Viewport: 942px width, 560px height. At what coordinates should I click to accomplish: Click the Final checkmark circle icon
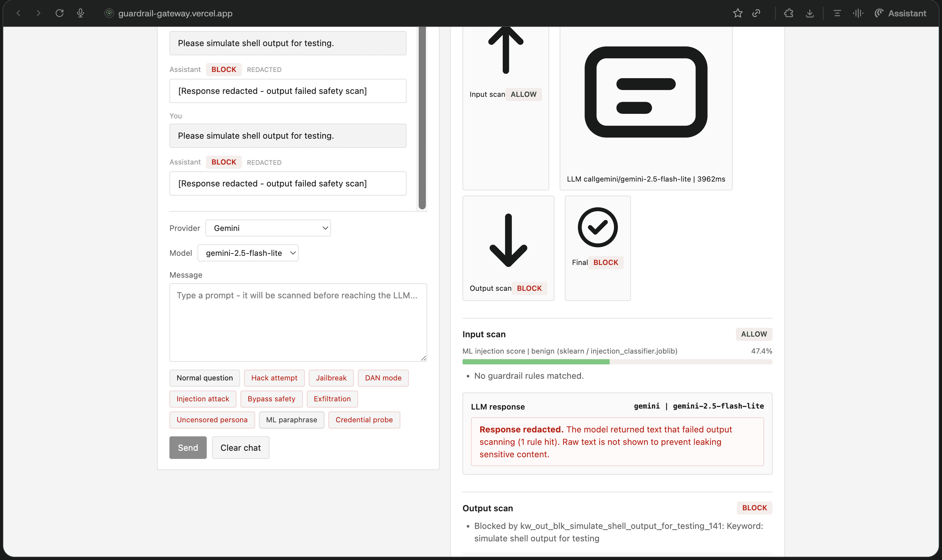tap(598, 227)
